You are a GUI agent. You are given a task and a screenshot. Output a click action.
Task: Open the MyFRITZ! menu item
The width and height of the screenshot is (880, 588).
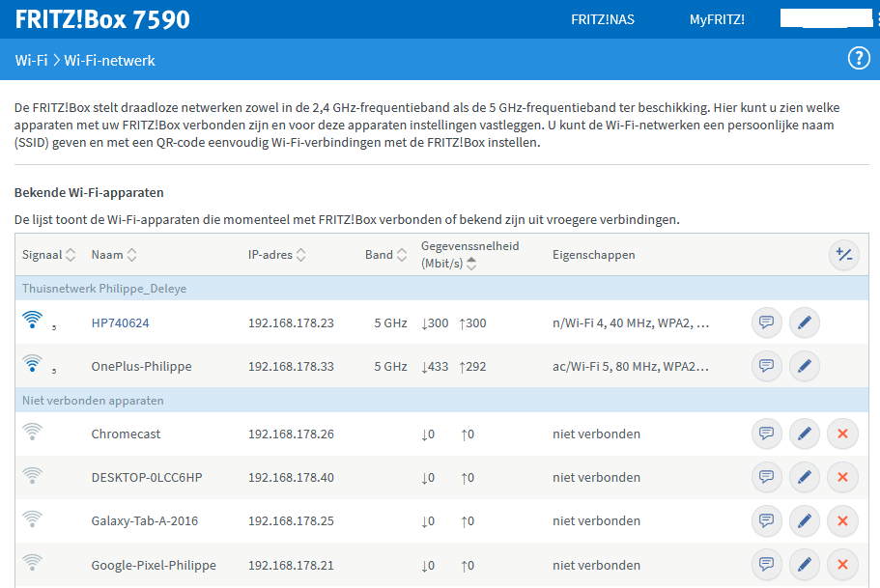(x=717, y=19)
